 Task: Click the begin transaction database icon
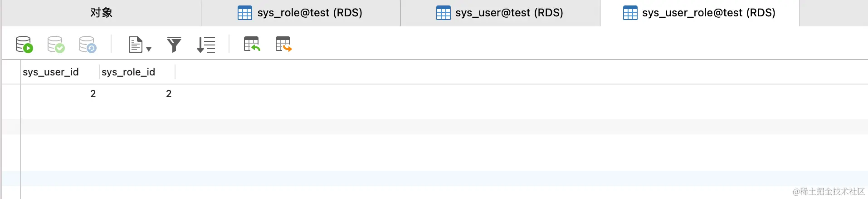pyautogui.click(x=24, y=45)
